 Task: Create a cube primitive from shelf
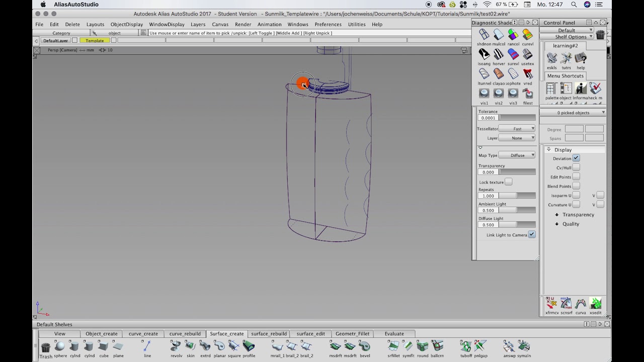point(104,346)
